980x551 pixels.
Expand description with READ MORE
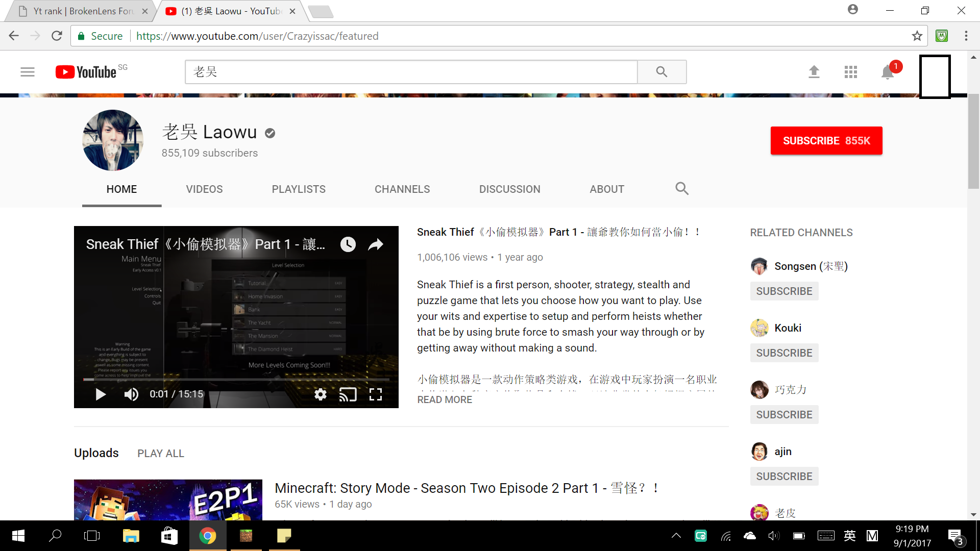(x=445, y=400)
